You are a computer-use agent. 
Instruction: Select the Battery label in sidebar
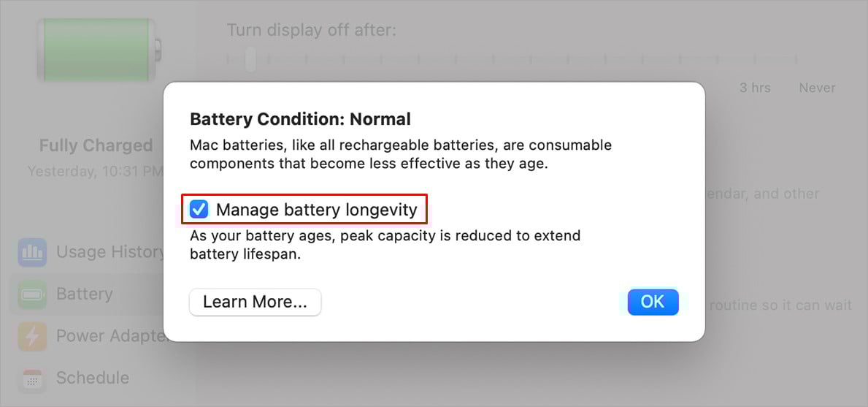pos(85,294)
